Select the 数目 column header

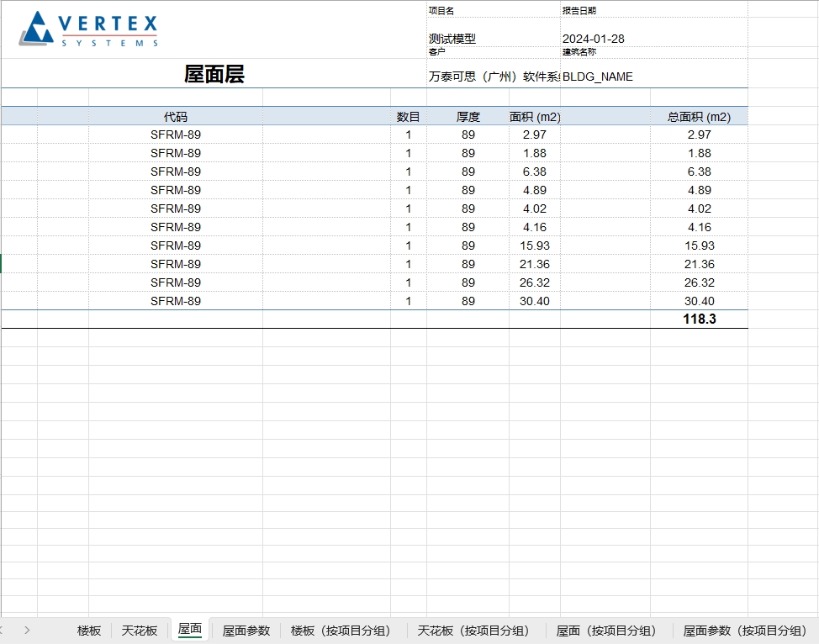point(408,117)
